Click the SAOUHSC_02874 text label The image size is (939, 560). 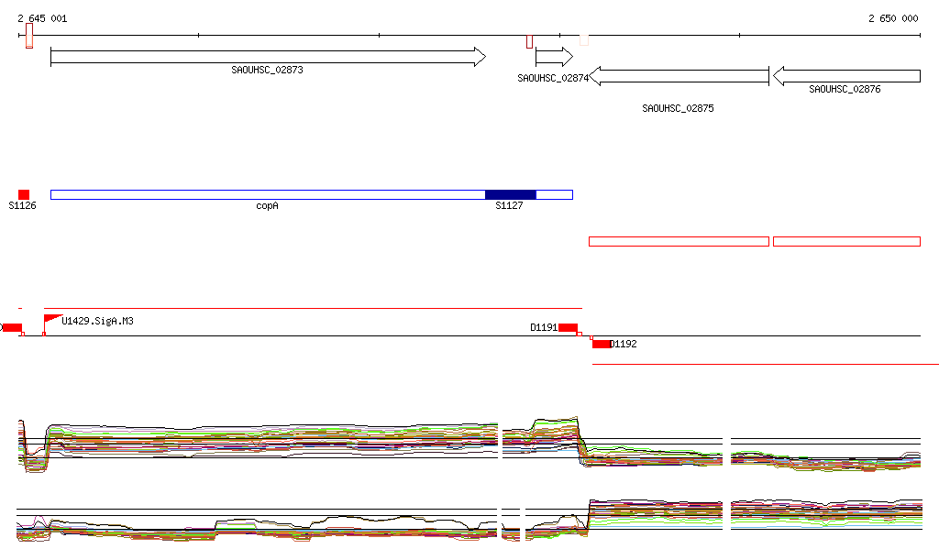[553, 79]
